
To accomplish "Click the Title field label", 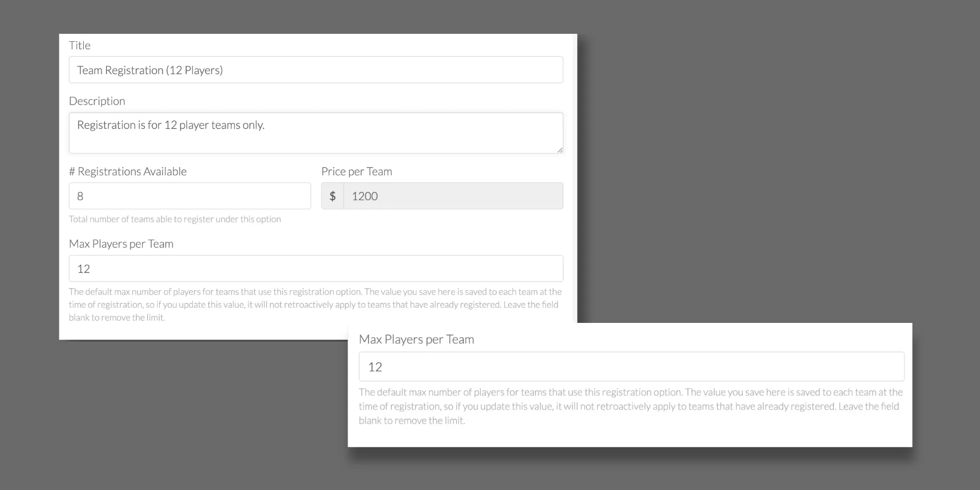I will 80,46.
